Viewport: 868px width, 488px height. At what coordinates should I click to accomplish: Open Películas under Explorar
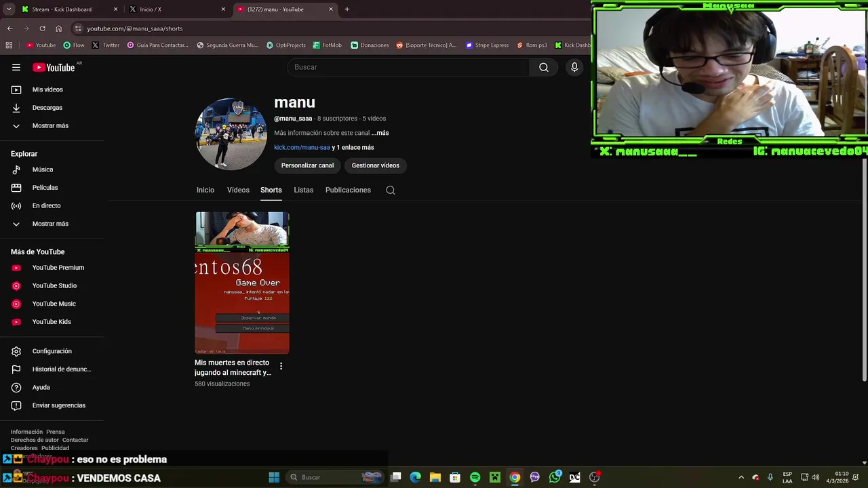(45, 188)
